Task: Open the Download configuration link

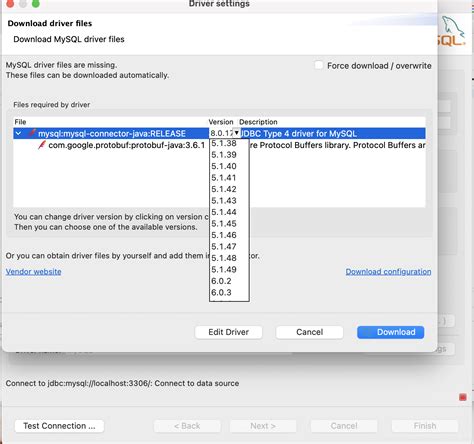Action: (x=388, y=272)
